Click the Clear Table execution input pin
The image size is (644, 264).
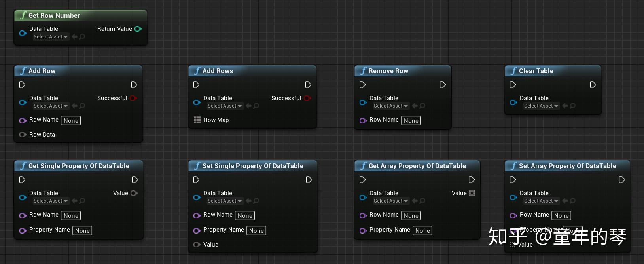click(513, 85)
